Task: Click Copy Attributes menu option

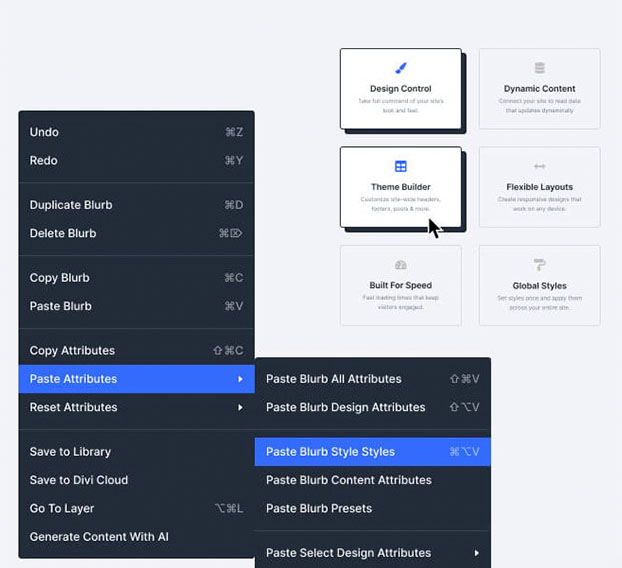Action: 72,351
